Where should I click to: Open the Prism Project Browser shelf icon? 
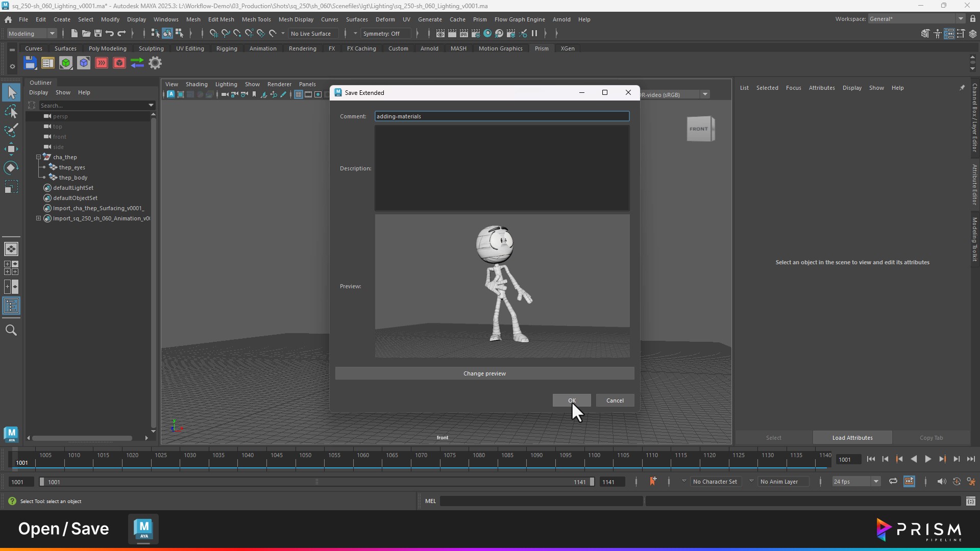click(x=48, y=63)
